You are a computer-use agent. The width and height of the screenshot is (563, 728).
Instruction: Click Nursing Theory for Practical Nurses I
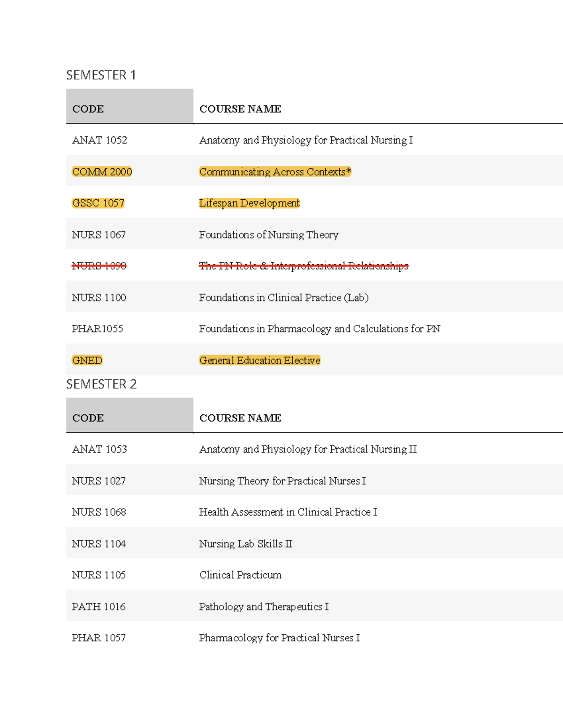(x=282, y=480)
